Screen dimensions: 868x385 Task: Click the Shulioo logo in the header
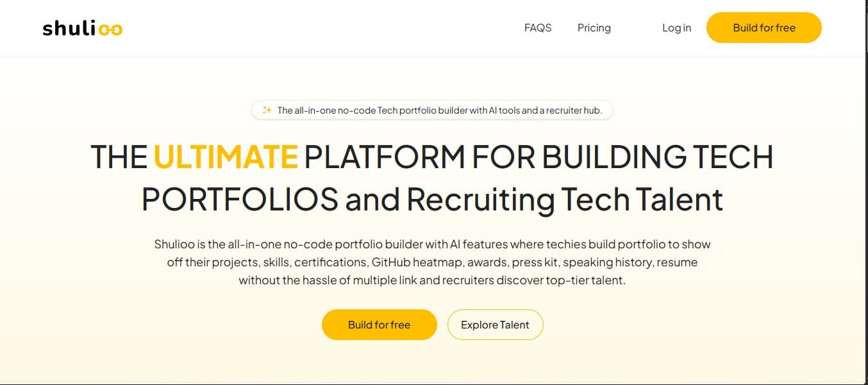coord(83,28)
